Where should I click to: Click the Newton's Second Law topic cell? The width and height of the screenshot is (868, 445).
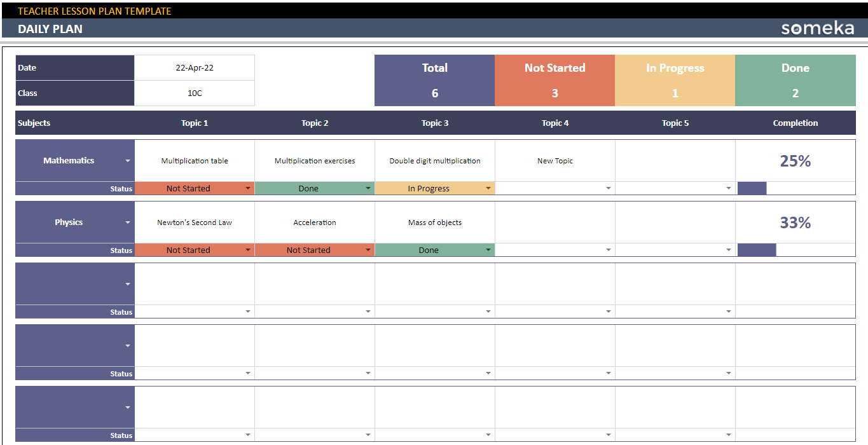point(194,222)
